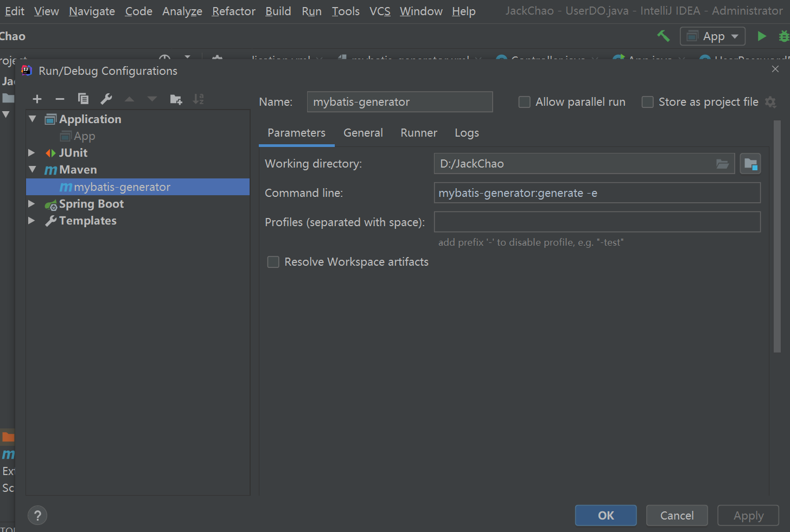Open the Build menu
790x532 pixels.
(x=278, y=11)
